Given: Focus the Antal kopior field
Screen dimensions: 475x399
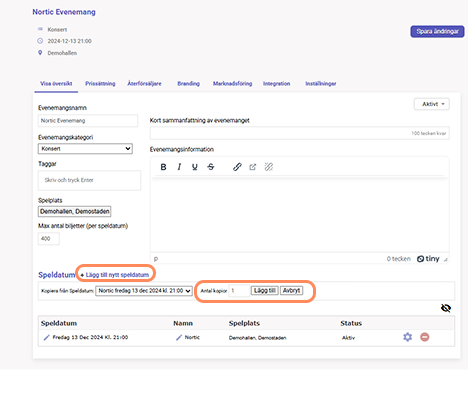Looking at the screenshot, I should pos(239,291).
